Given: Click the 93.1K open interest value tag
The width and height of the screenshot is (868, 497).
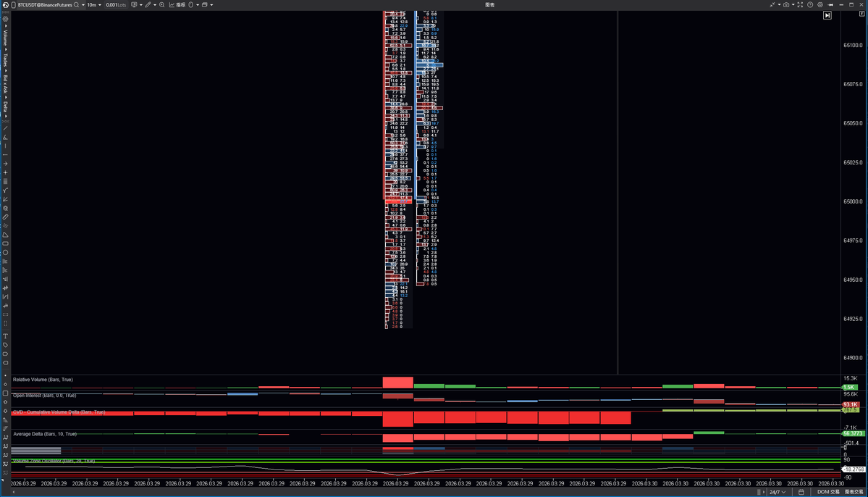Looking at the screenshot, I should [851, 404].
